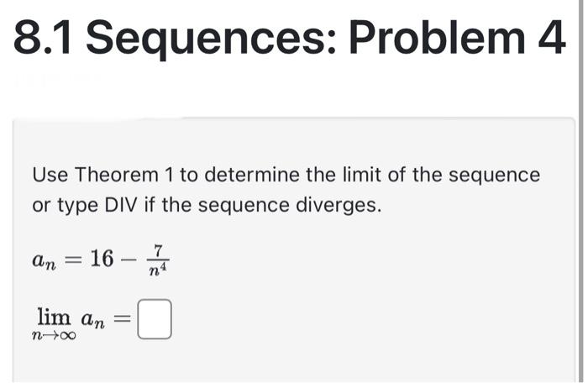Click the word 'Use' starting the instructions
This screenshot has width=588, height=383.
(50, 175)
